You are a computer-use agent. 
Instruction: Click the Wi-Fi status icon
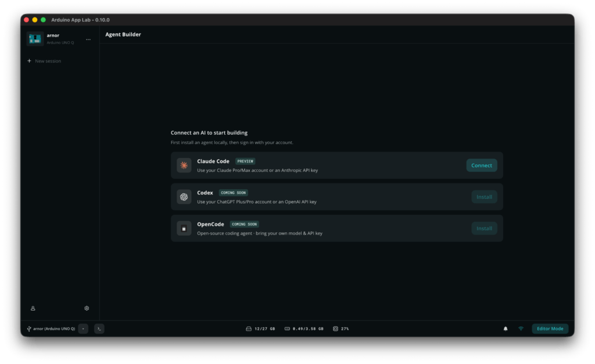pos(521,329)
